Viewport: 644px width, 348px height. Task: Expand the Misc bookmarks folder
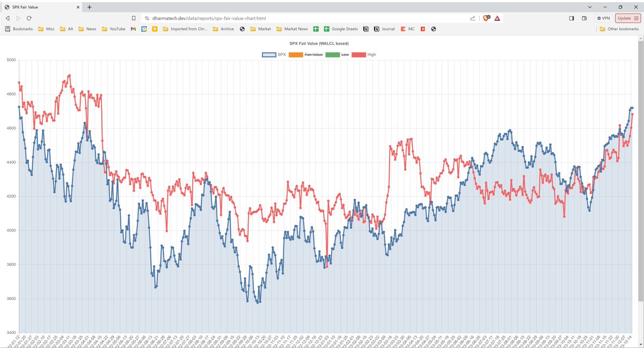(x=46, y=29)
